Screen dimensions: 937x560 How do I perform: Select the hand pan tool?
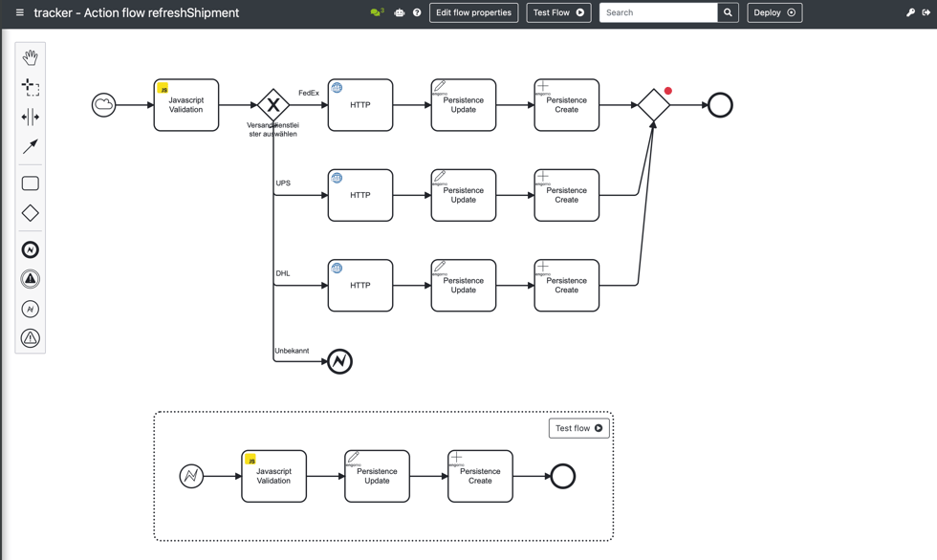[31, 57]
